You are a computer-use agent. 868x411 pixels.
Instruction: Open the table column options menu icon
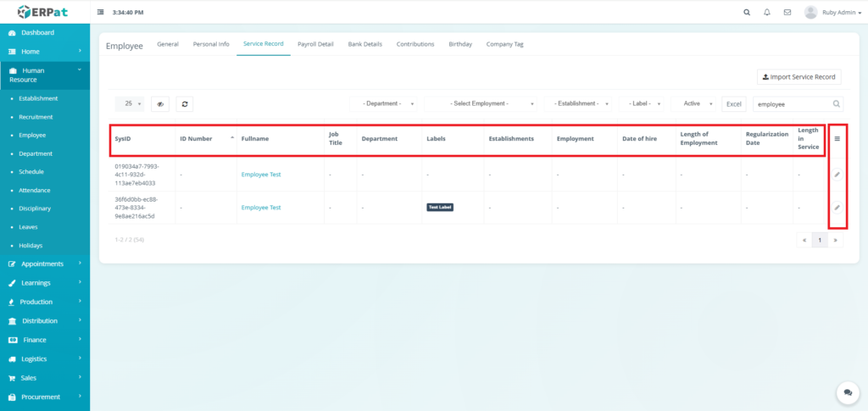pyautogui.click(x=837, y=139)
